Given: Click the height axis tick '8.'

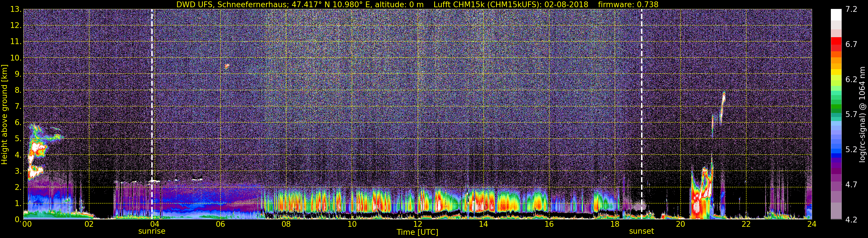Looking at the screenshot, I should [x=18, y=90].
